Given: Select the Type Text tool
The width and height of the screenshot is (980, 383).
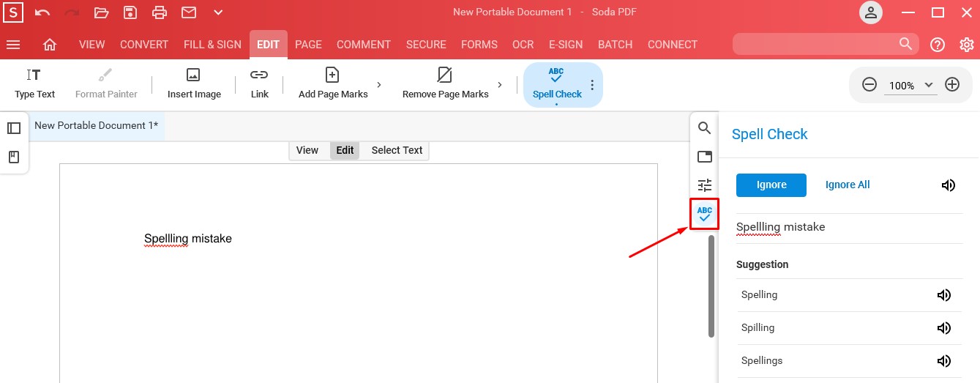Looking at the screenshot, I should tap(35, 84).
